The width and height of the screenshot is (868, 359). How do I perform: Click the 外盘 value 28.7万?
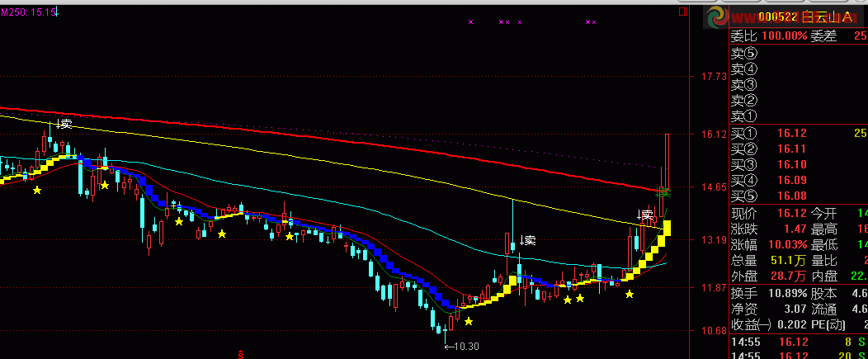(x=788, y=276)
